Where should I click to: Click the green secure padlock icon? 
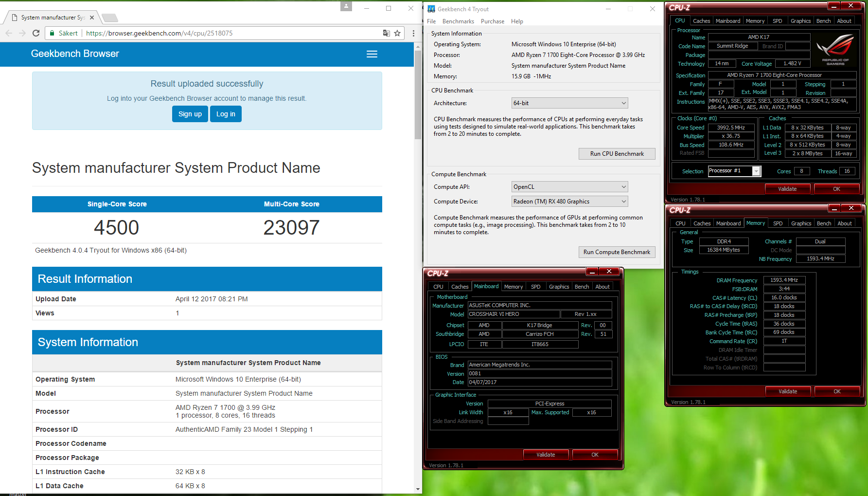coord(52,33)
